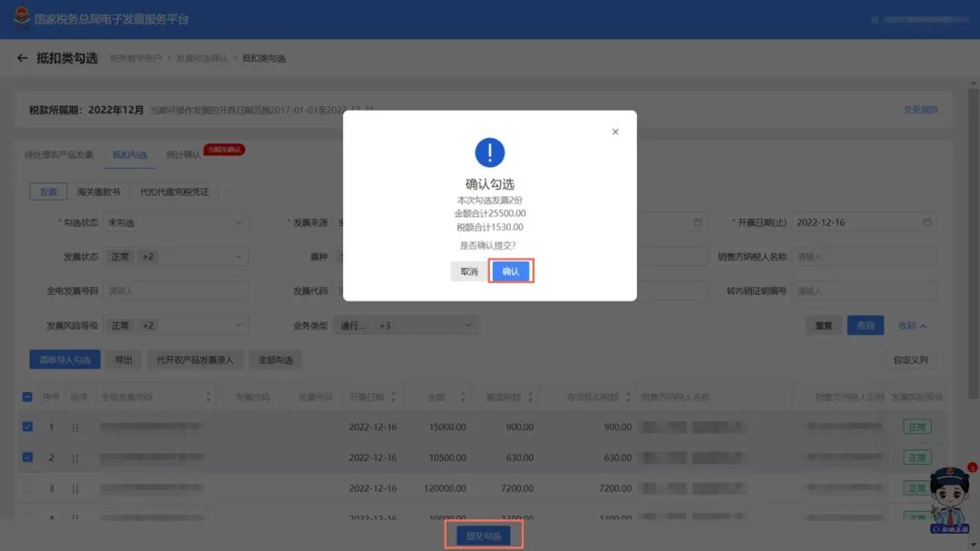This screenshot has width=980, height=551.
Task: Uncheck the checkbox for row 1
Action: 27,427
